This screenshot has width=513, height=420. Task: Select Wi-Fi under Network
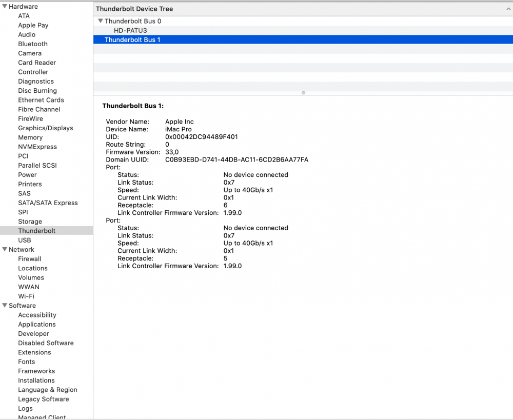pyautogui.click(x=26, y=296)
